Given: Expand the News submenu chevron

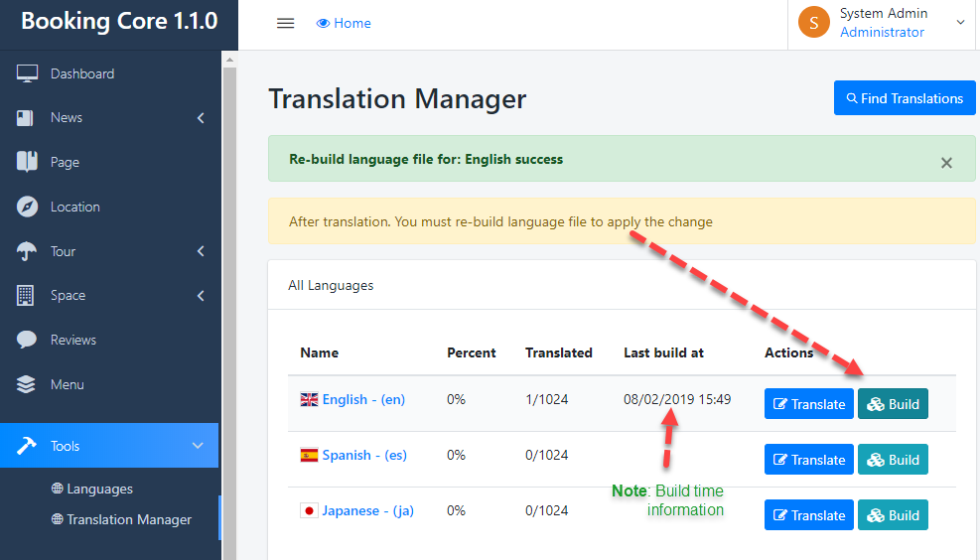Looking at the screenshot, I should coord(201,118).
